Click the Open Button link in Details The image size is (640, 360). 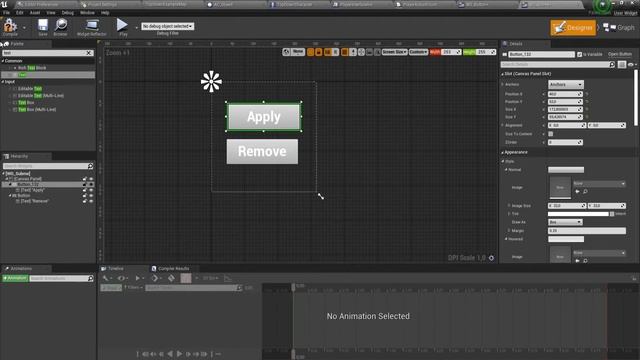(620, 54)
